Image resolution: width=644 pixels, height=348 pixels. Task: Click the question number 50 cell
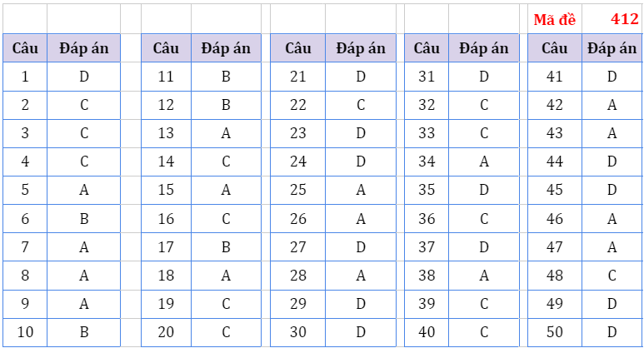click(554, 332)
